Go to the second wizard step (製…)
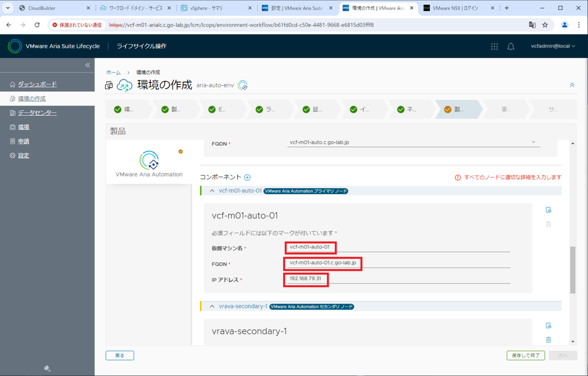This screenshot has height=376, width=588. click(175, 109)
